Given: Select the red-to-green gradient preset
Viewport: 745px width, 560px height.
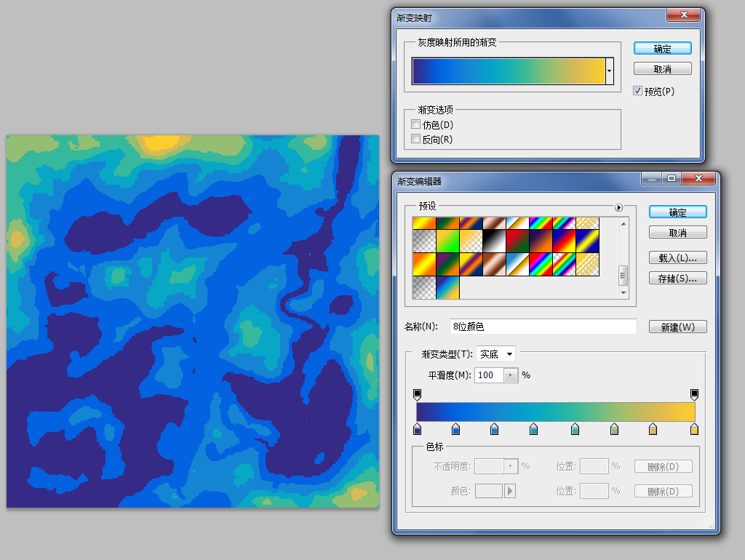Looking at the screenshot, I should (x=517, y=241).
